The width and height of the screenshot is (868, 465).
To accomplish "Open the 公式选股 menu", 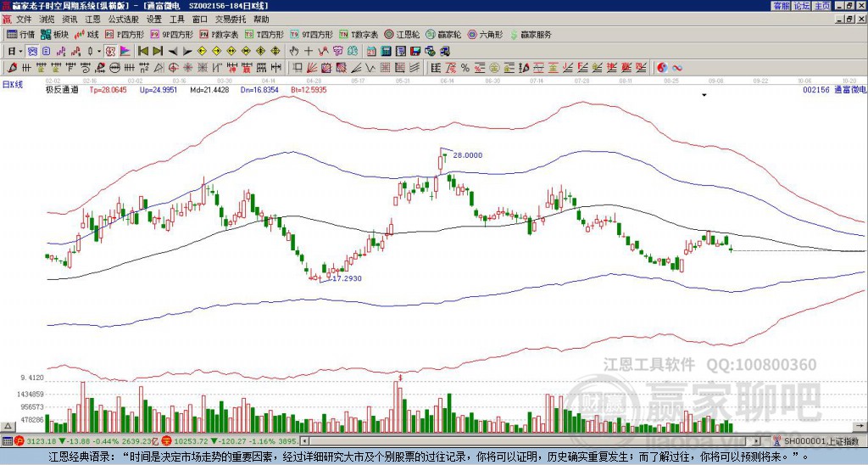I will coord(124,20).
